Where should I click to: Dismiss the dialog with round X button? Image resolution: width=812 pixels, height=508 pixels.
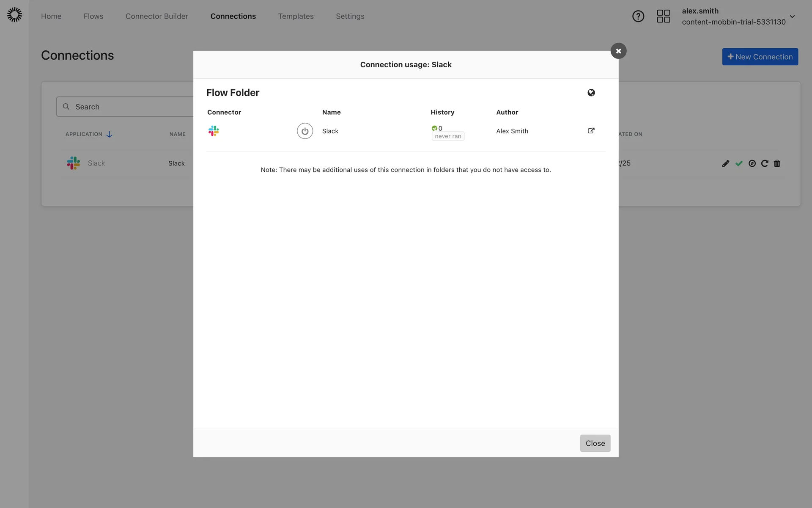pos(618,51)
